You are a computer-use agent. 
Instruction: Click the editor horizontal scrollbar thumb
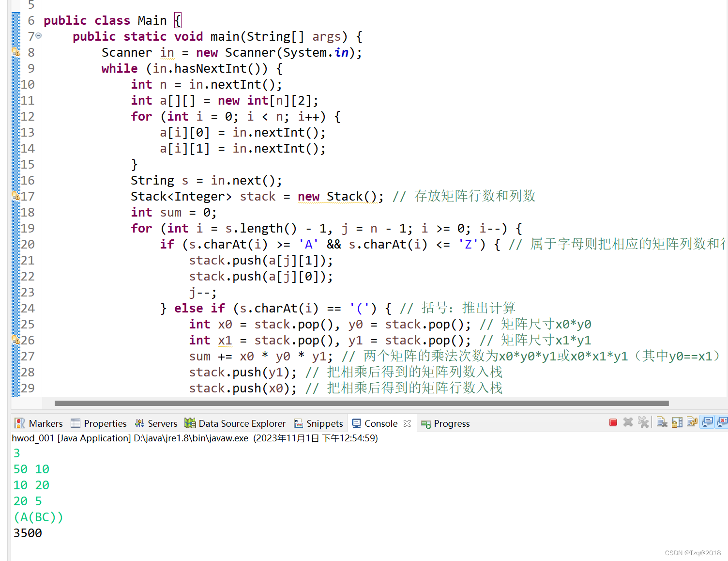[362, 403]
